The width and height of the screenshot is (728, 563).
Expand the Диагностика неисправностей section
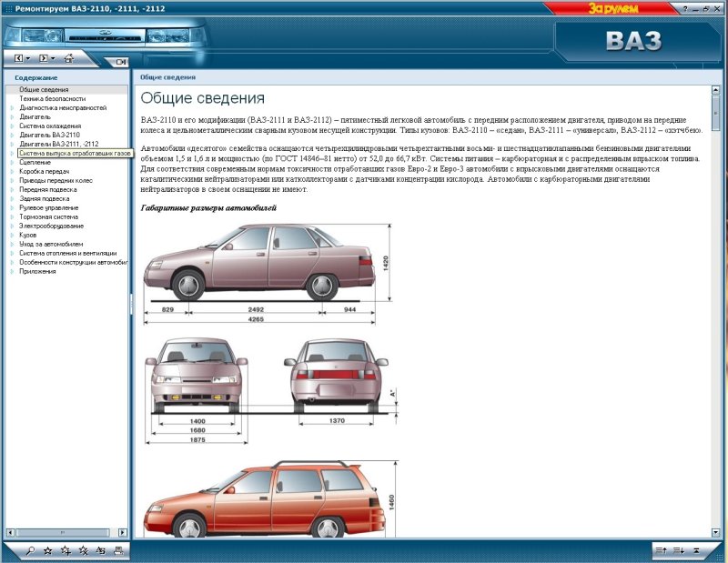coord(12,107)
